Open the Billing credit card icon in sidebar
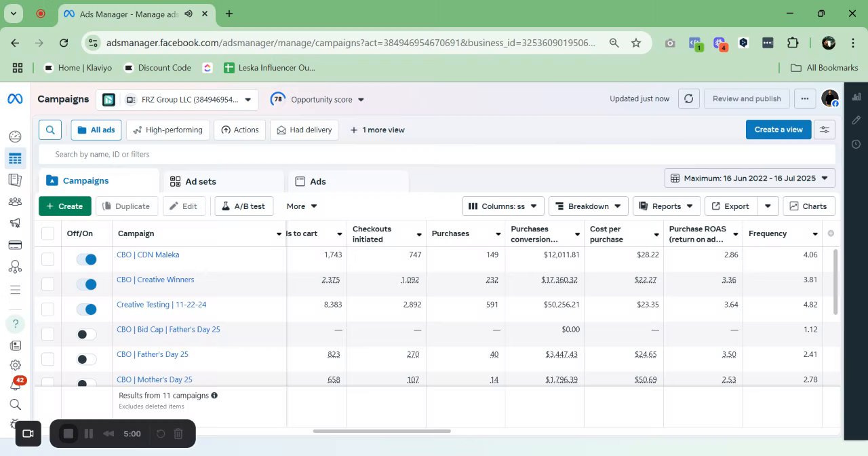 15,245
